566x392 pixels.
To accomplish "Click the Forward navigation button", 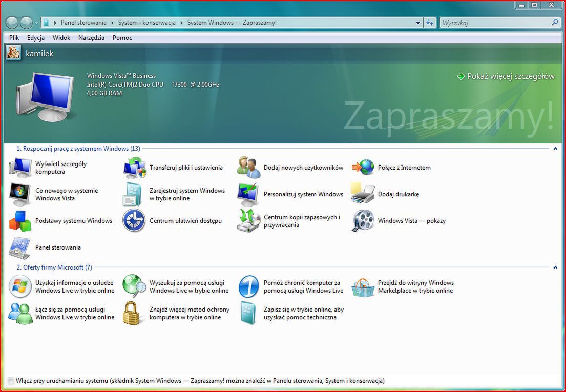I will pyautogui.click(x=26, y=23).
